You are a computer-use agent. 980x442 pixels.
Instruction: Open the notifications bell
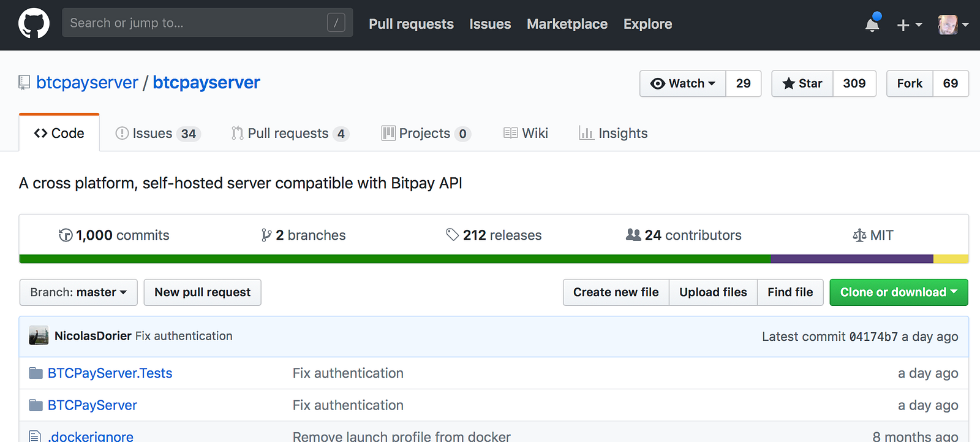click(872, 25)
